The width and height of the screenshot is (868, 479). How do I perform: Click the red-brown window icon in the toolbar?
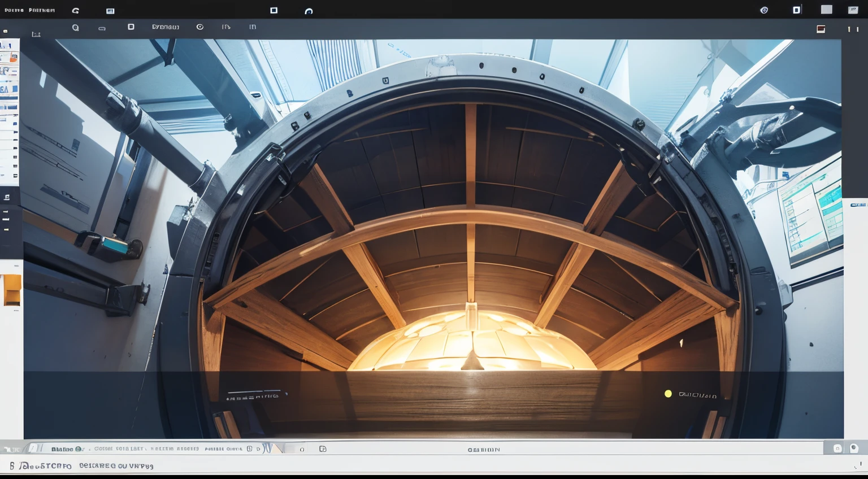click(821, 29)
